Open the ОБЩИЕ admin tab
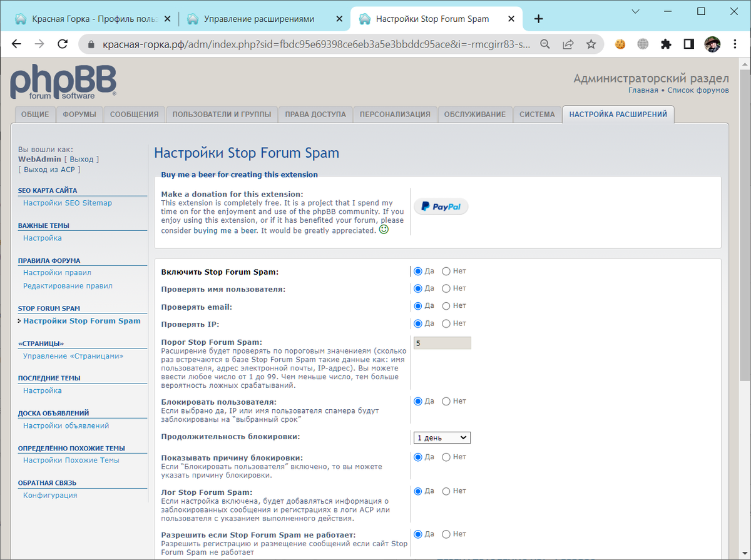The height and width of the screenshot is (560, 751). (x=34, y=115)
